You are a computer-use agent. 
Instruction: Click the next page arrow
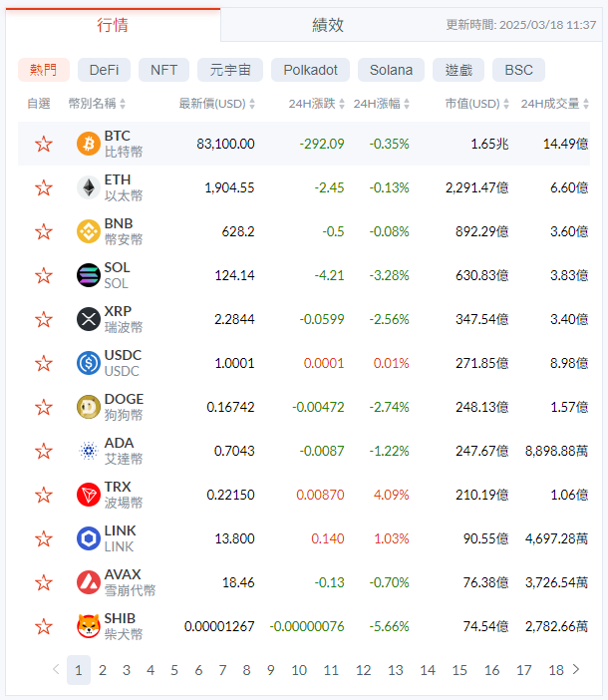click(x=575, y=670)
